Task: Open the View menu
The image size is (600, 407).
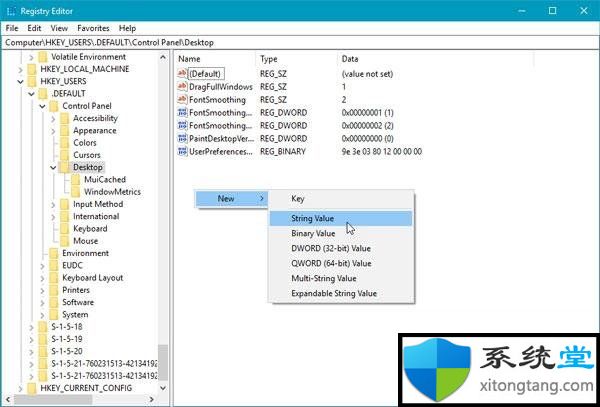Action: coord(59,28)
